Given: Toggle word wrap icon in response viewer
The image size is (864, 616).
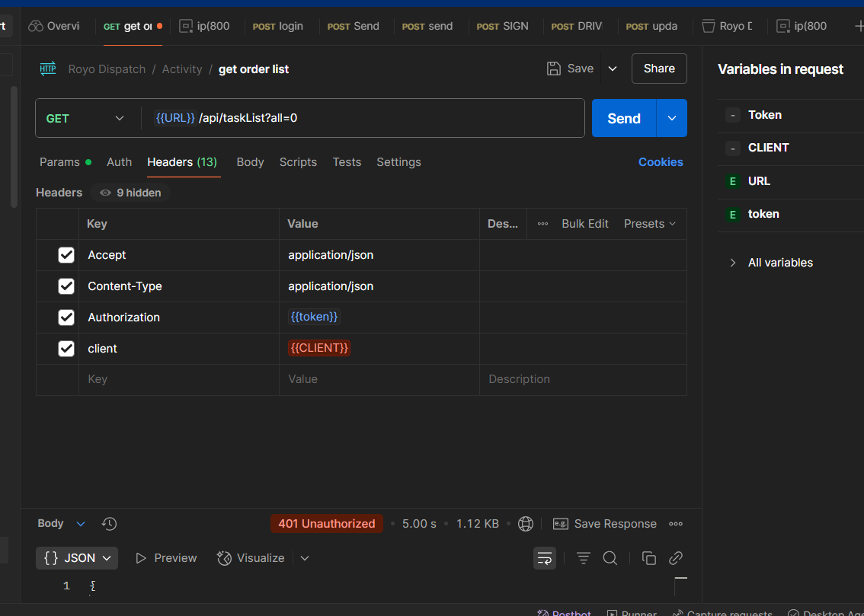Looking at the screenshot, I should (544, 558).
